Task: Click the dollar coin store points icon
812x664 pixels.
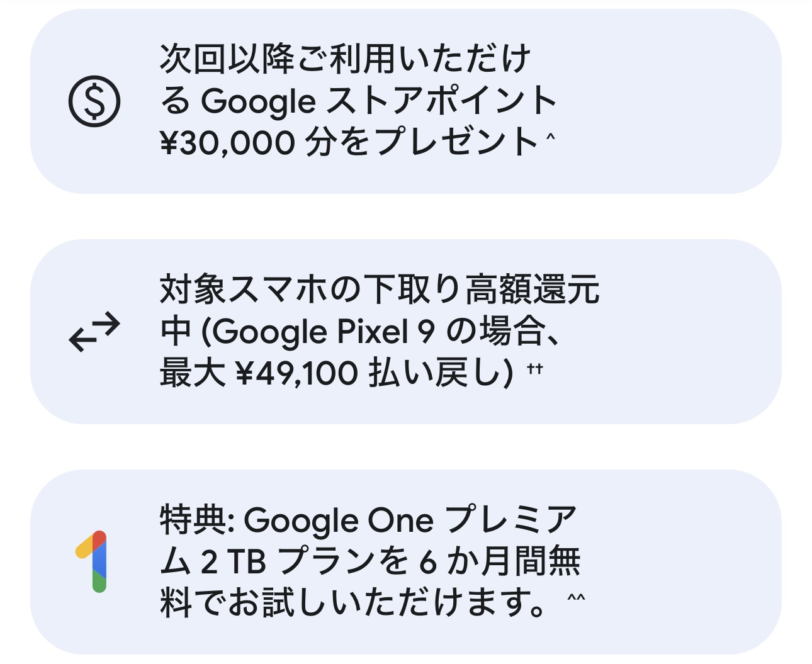Action: [x=94, y=101]
